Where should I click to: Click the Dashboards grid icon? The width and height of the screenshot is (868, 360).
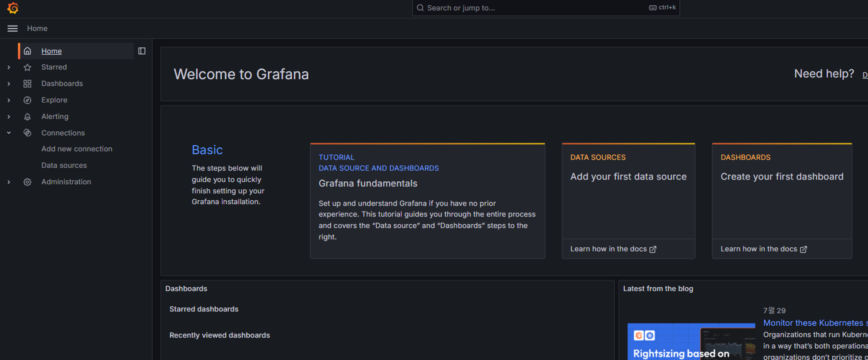click(27, 84)
